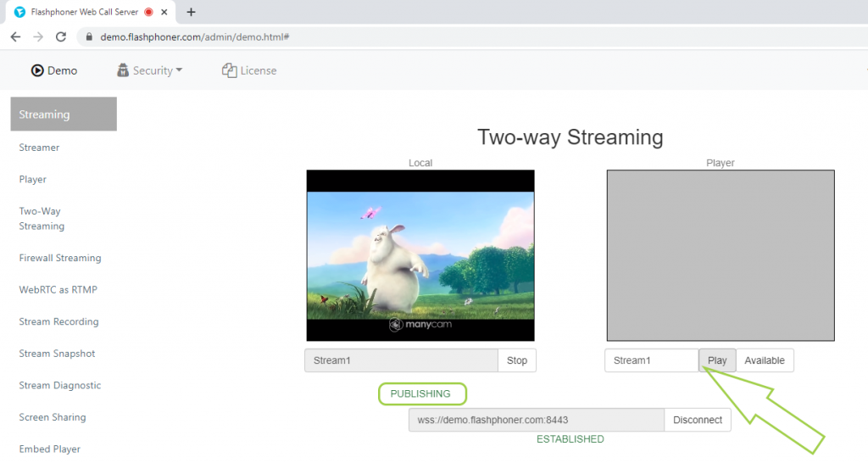
Task: Open the License menu item
Action: pyautogui.click(x=249, y=70)
